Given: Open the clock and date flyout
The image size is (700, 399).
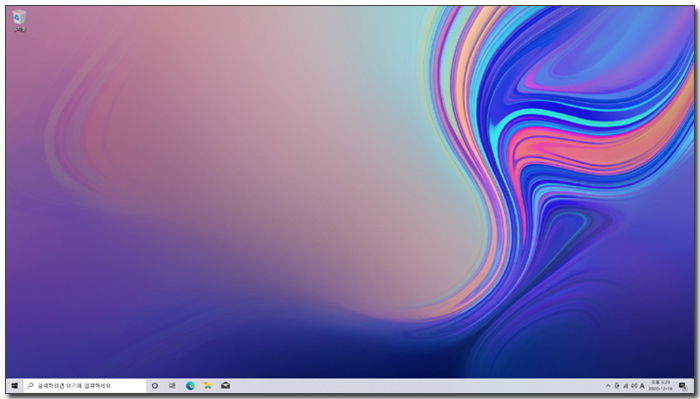Looking at the screenshot, I should click(660, 386).
